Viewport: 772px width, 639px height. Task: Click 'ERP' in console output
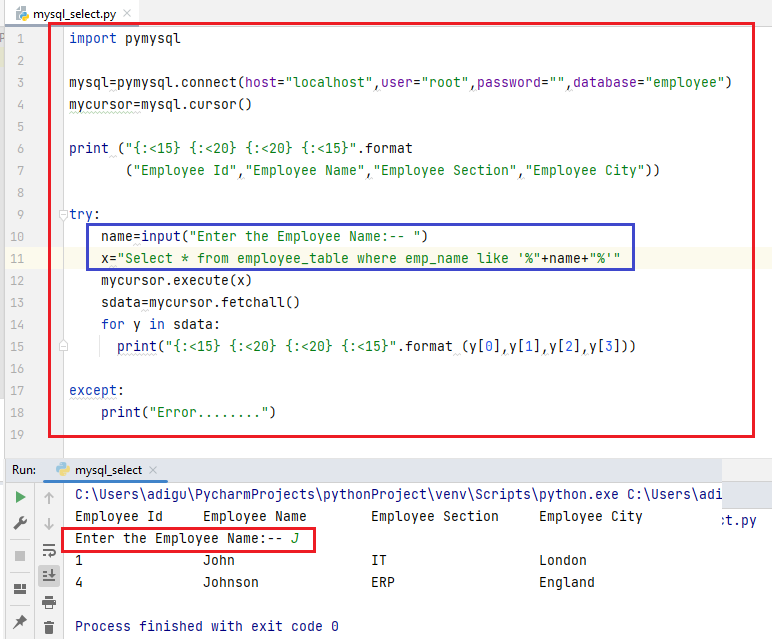383,582
